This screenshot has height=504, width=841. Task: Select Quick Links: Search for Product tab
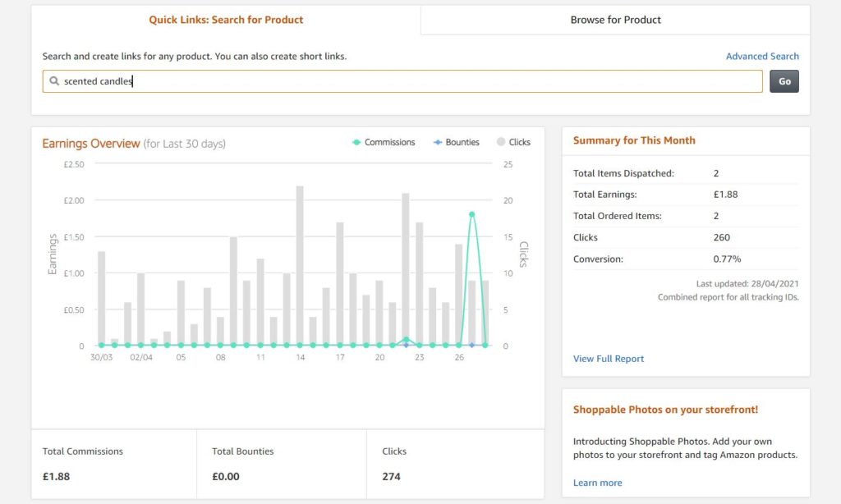pos(226,20)
